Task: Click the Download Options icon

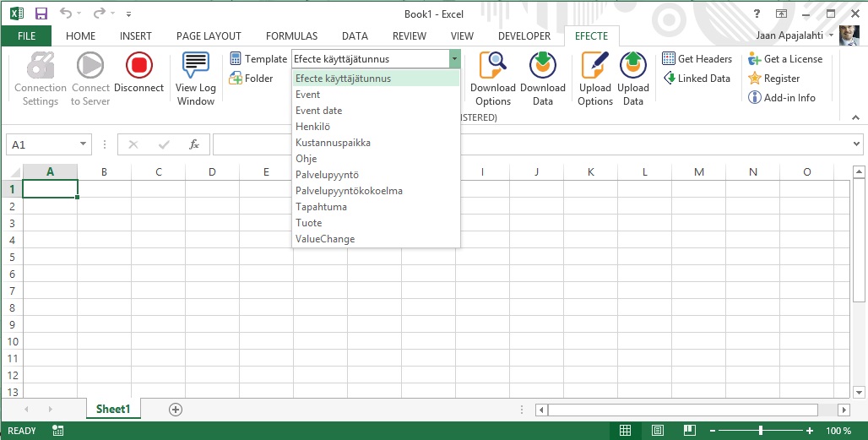Action: tap(492, 65)
